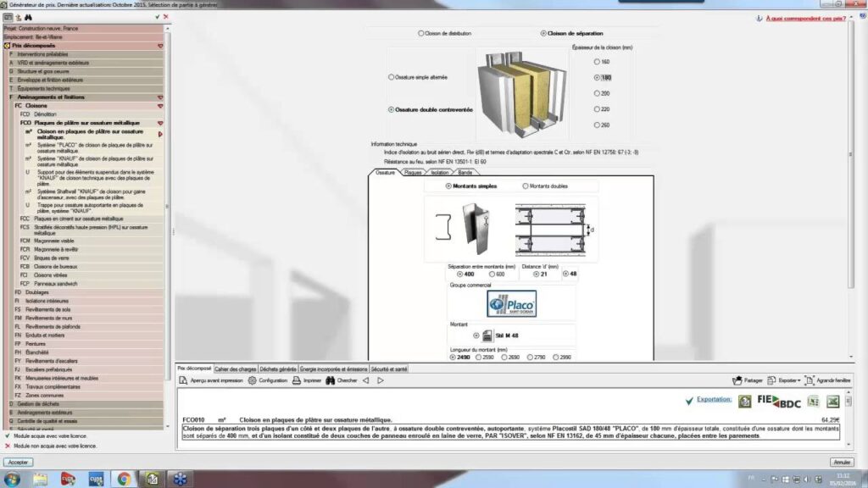The image size is (868, 488).
Task: Open the Configuration settings
Action: (x=268, y=380)
